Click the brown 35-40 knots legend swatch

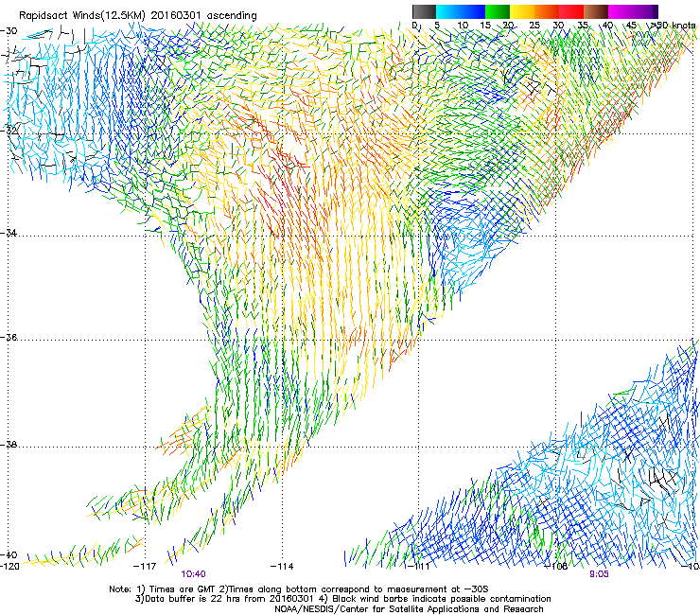tap(596, 11)
